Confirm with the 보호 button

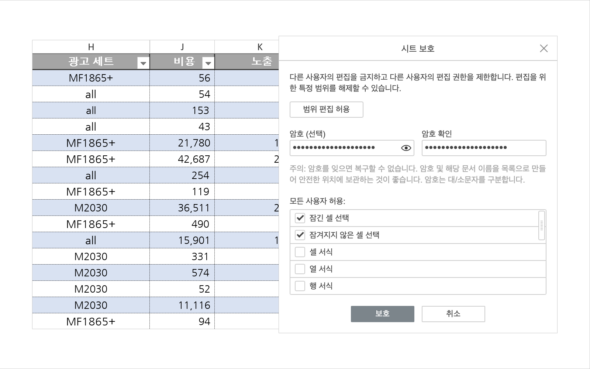tap(382, 314)
